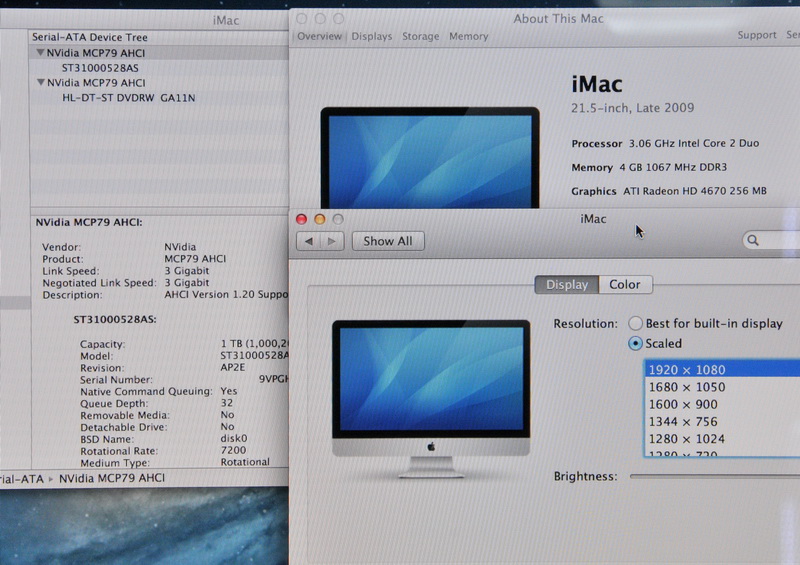Click NVidia MCP79 AHCI in bottom path bar
This screenshot has width=800, height=565.
(112, 478)
